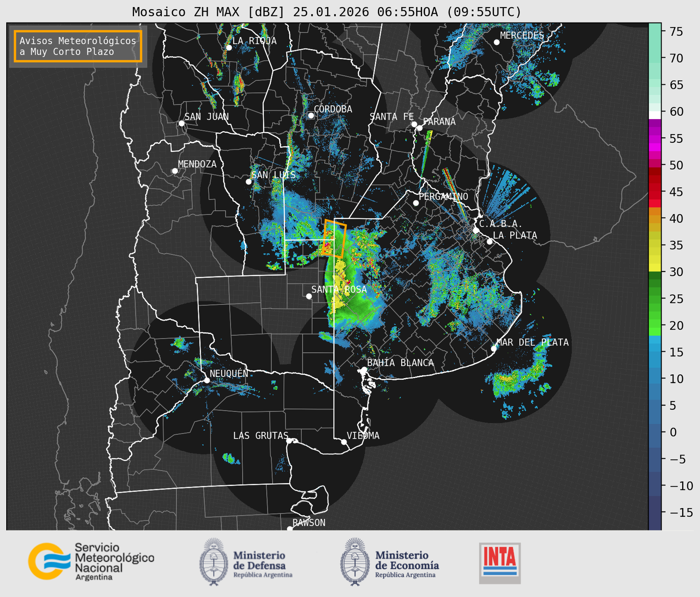Click the NEUQUÉN city label
The height and width of the screenshot is (597, 700).
coord(229,373)
